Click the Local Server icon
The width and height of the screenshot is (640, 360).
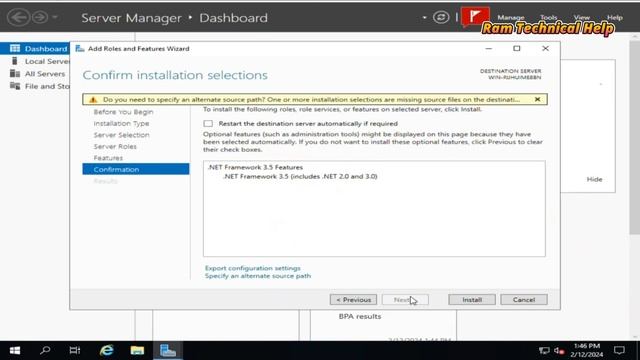15,61
